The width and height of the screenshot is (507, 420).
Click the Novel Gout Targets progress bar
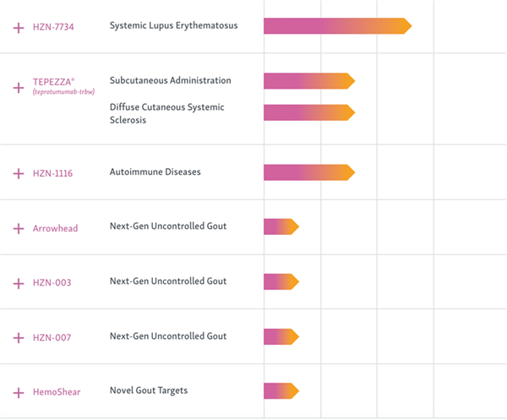pos(281,391)
